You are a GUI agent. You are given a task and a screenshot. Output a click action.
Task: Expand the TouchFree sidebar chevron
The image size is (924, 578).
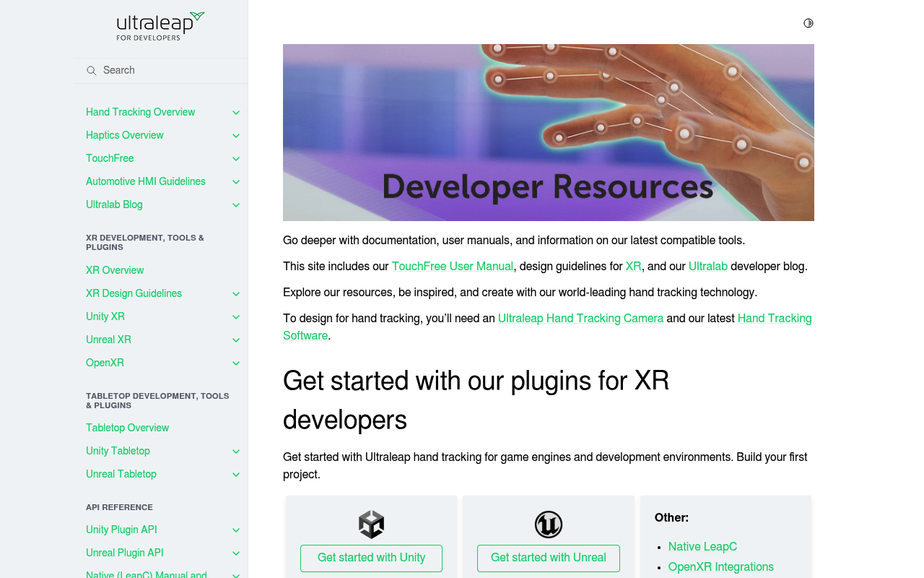[236, 159]
